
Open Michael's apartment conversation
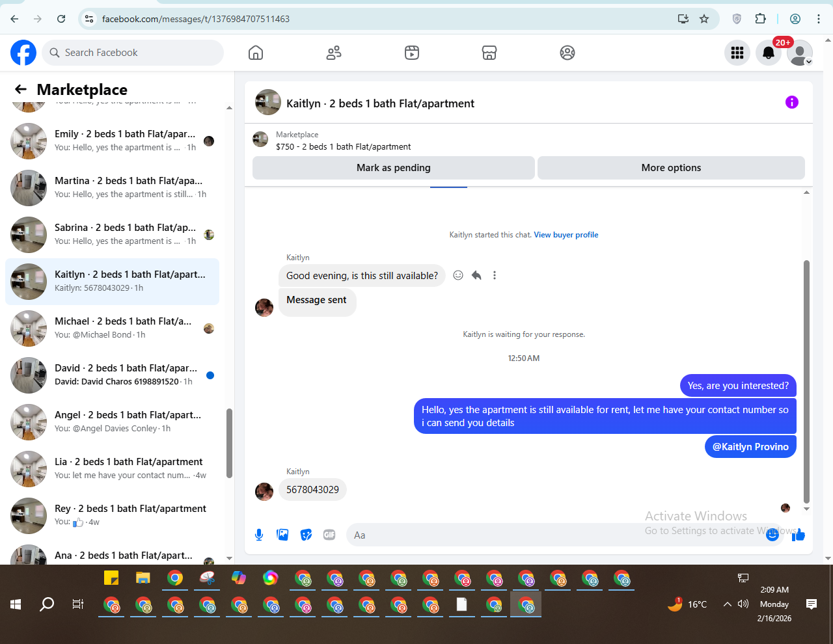[x=112, y=329]
